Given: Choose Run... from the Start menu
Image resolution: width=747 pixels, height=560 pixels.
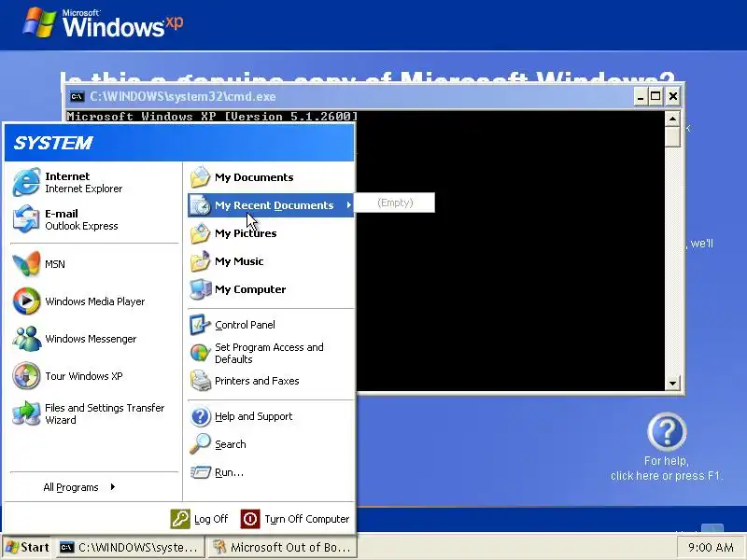Looking at the screenshot, I should pos(271,472).
